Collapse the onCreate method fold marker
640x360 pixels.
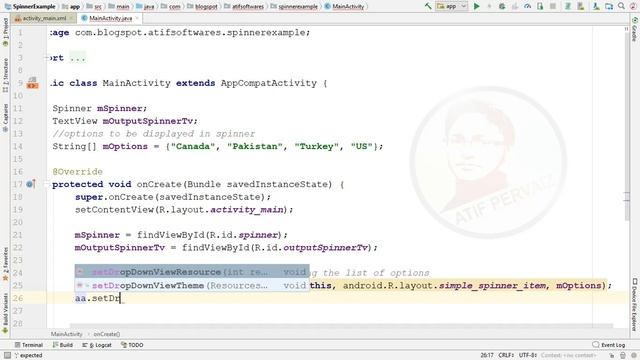tap(46, 184)
